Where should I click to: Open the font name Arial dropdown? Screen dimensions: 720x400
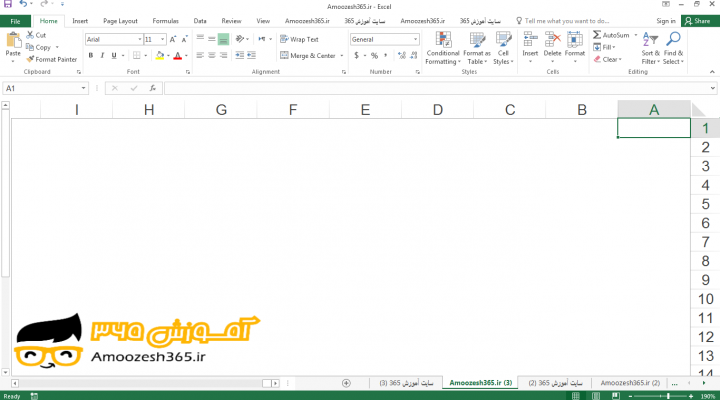pos(140,39)
